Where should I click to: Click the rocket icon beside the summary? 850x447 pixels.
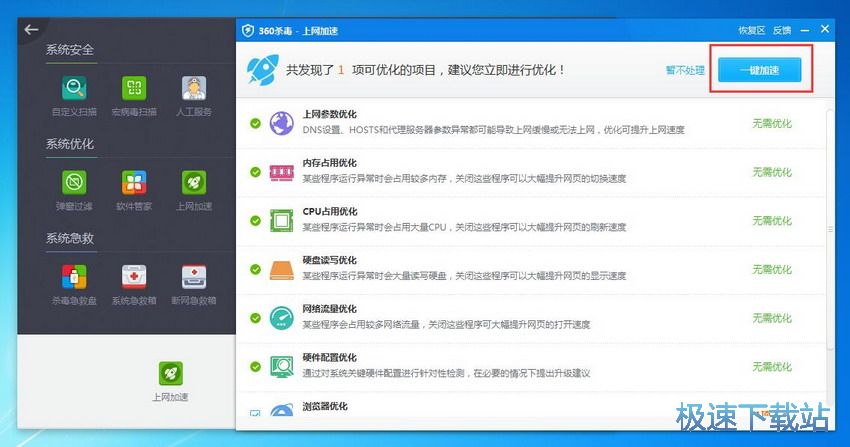click(x=263, y=69)
